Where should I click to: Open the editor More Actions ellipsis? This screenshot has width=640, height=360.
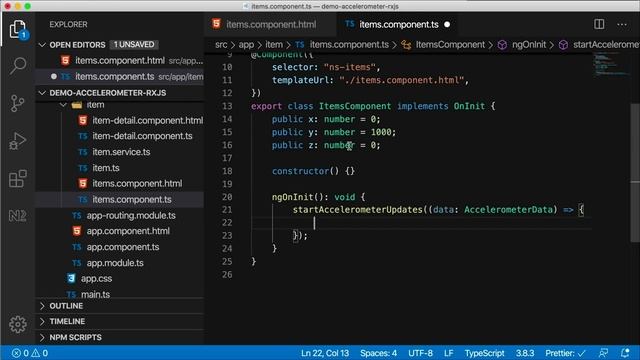click(x=622, y=24)
